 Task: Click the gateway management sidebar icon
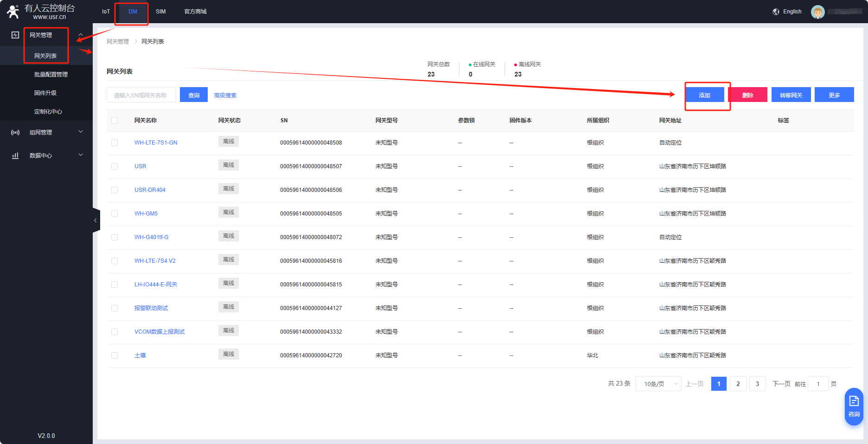pos(15,35)
